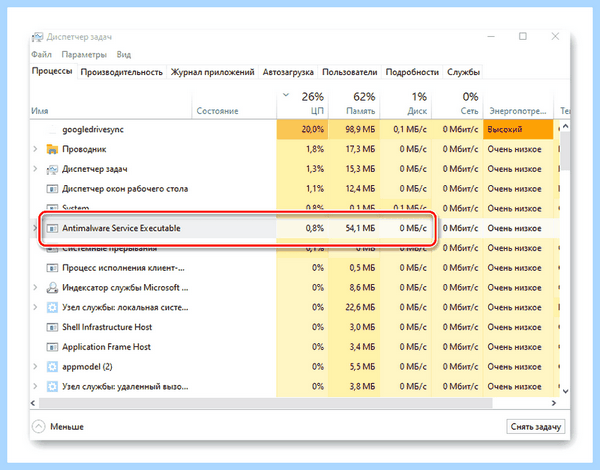
Task: Click the gear icon of Узел службы: удаленный вызов
Action: coord(52,387)
